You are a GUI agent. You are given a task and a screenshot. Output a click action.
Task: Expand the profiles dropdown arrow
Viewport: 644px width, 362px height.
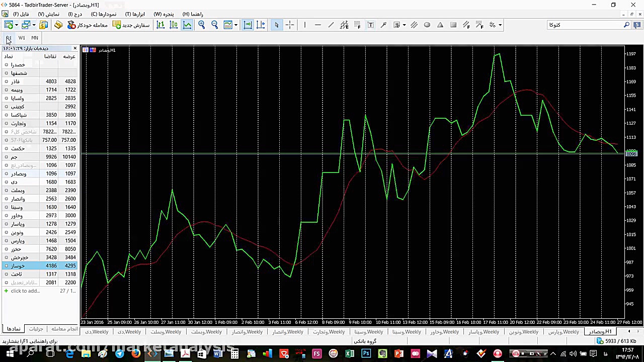pos(34,25)
